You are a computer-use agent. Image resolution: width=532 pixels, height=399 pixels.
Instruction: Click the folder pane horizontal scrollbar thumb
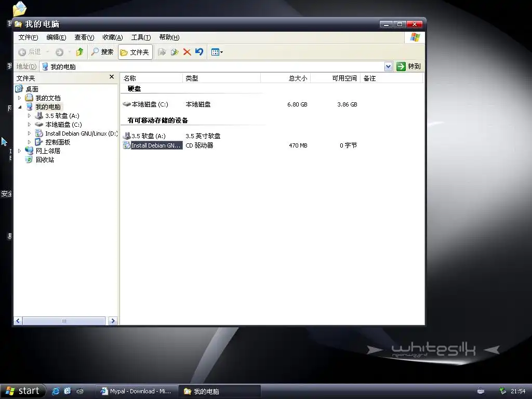tap(64, 321)
